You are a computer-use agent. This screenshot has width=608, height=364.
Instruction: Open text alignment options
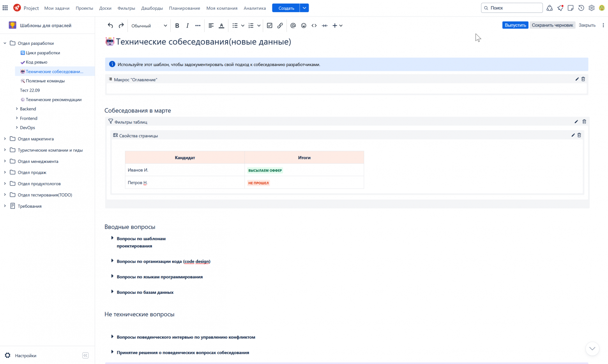pyautogui.click(x=211, y=25)
